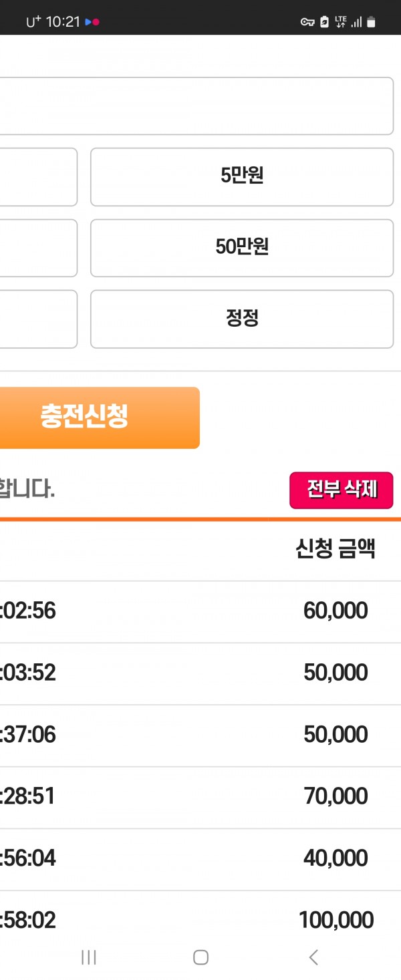Select the 40,000 request row
Screen dimensions: 401x980
click(x=200, y=859)
